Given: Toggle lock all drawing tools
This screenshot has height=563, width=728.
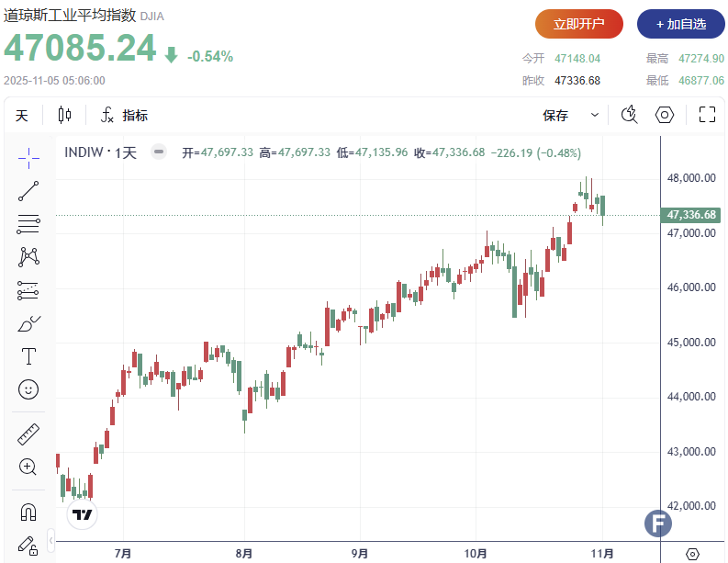Looking at the screenshot, I should 28,544.
